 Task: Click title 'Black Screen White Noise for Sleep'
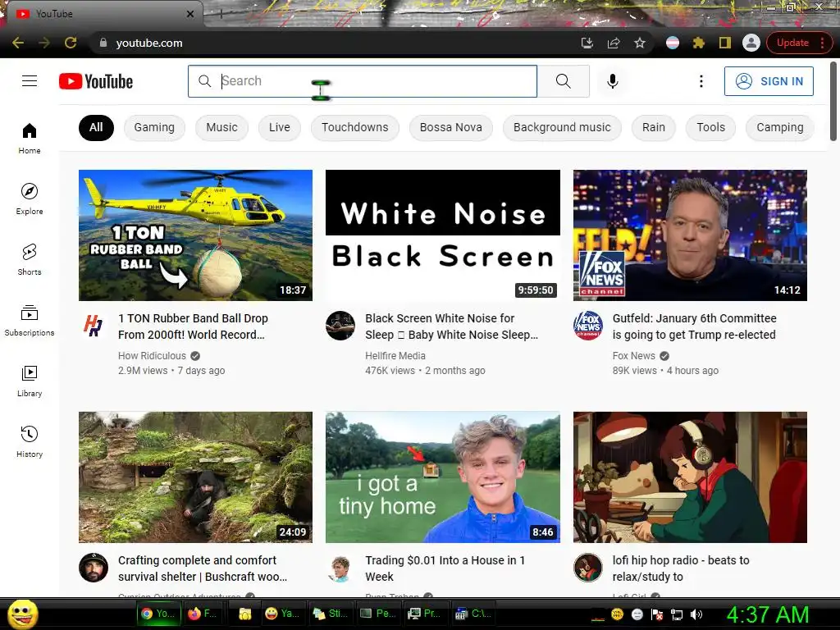(x=452, y=326)
